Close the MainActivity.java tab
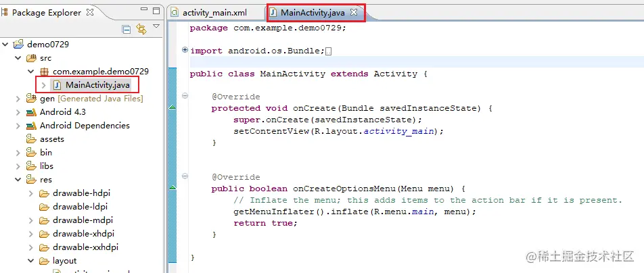This screenshot has height=273, width=644. click(354, 13)
